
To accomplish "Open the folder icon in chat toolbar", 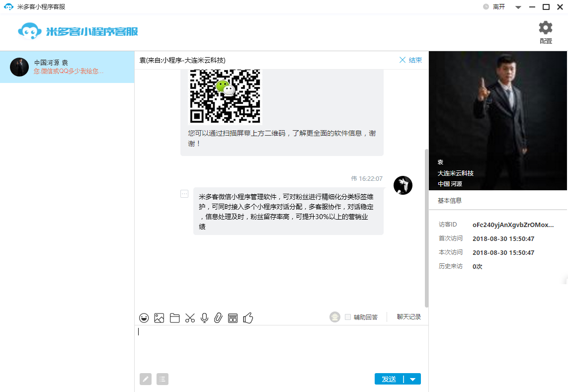I will click(x=174, y=318).
